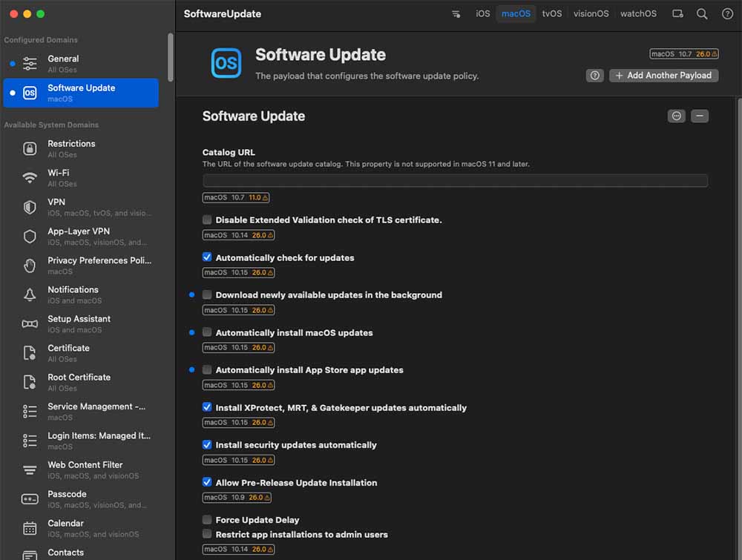
Task: Click the macOS 10.9 26.0 badge under Pre-Release
Action: pyautogui.click(x=237, y=498)
